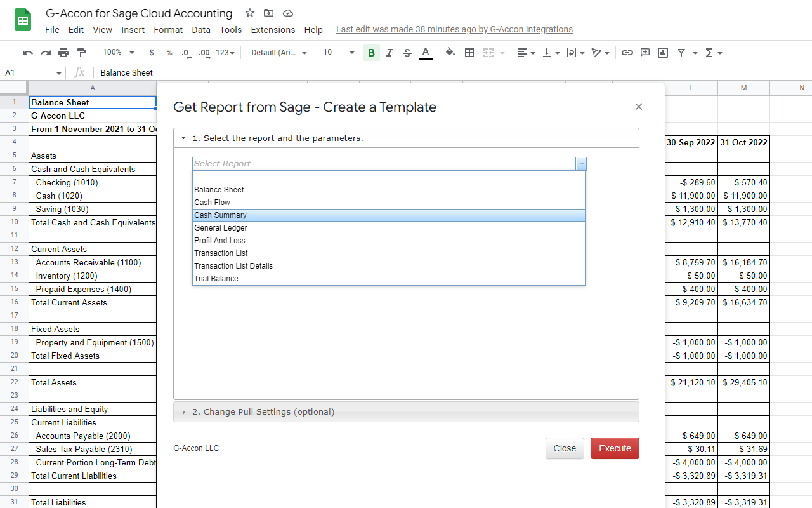Open the Format menu
This screenshot has height=508, width=812.
click(x=168, y=30)
